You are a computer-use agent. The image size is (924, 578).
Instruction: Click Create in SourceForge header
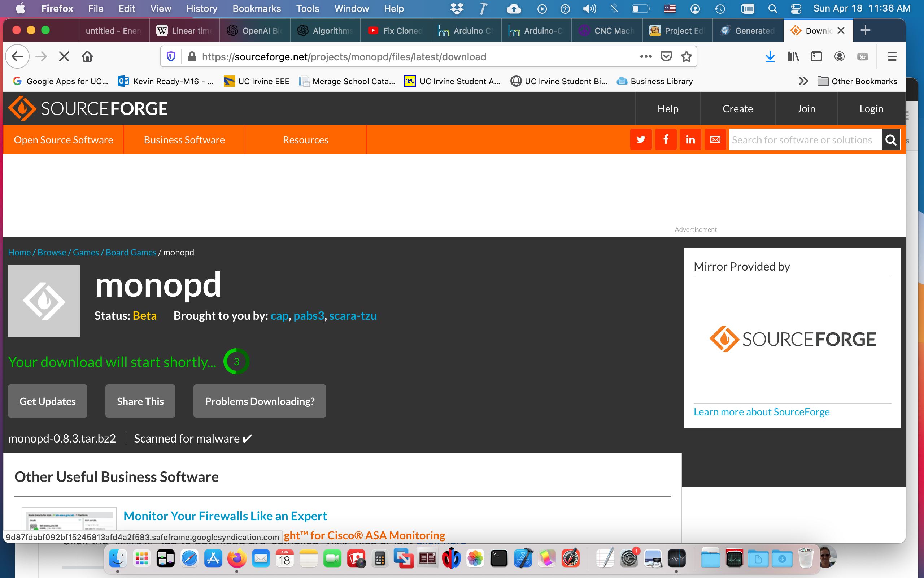[738, 109]
